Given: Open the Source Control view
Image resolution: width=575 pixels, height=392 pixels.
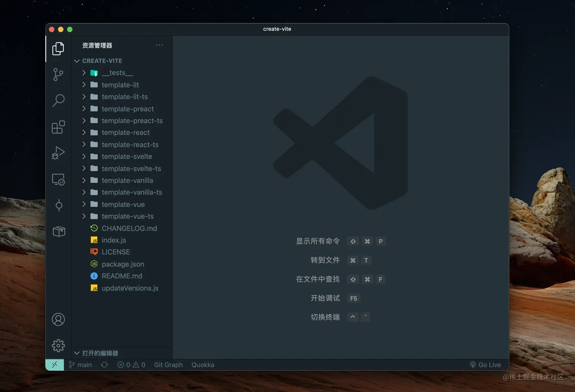Looking at the screenshot, I should pos(58,74).
